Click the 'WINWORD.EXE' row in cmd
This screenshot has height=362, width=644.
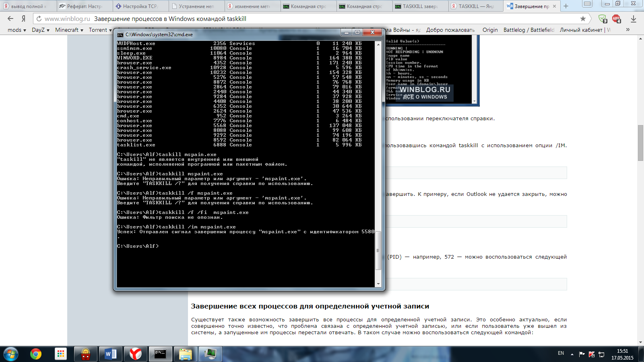[239, 58]
